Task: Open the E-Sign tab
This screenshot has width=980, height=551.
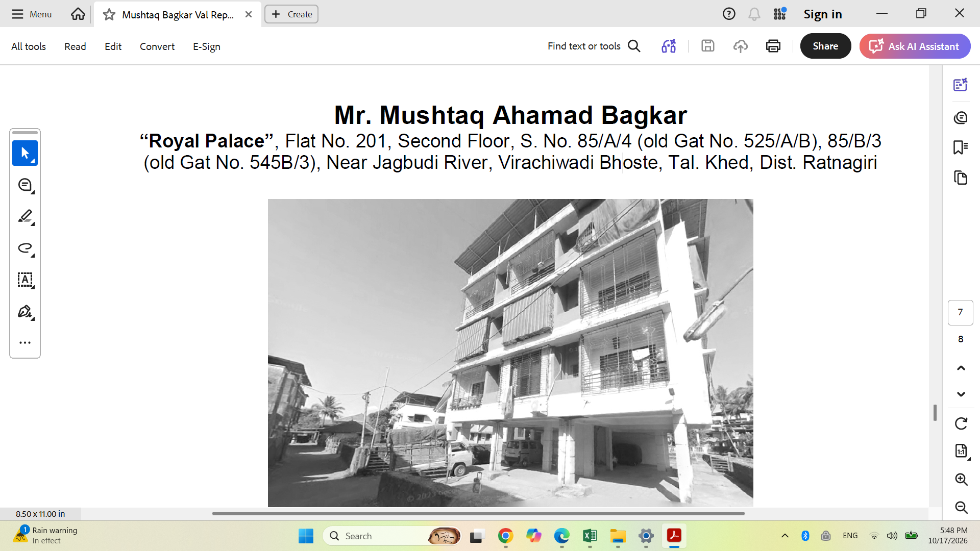Action: [207, 46]
